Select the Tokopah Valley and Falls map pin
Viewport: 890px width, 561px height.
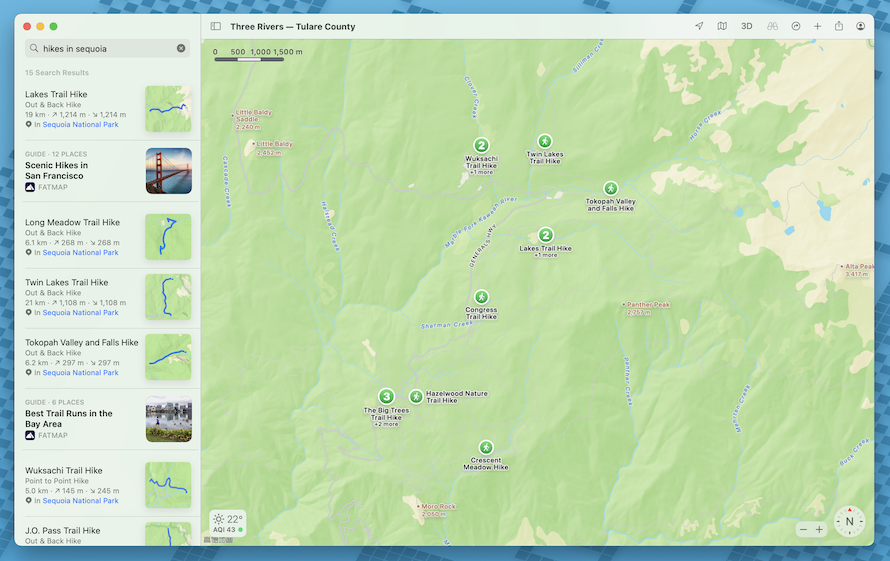pyautogui.click(x=610, y=188)
